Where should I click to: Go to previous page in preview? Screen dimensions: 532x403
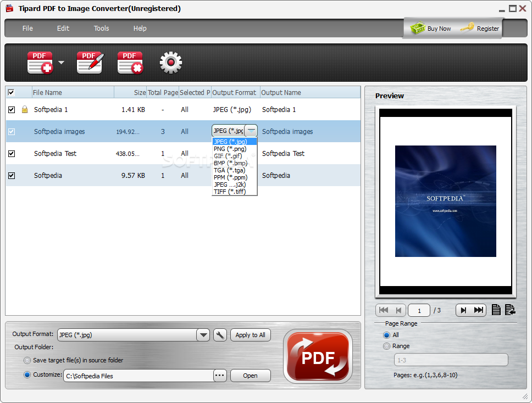click(398, 310)
